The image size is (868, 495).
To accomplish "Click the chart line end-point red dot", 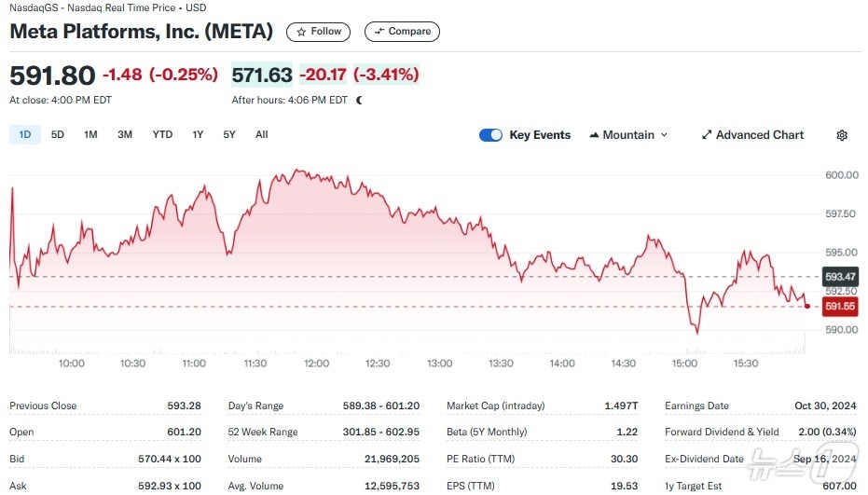I will point(806,306).
